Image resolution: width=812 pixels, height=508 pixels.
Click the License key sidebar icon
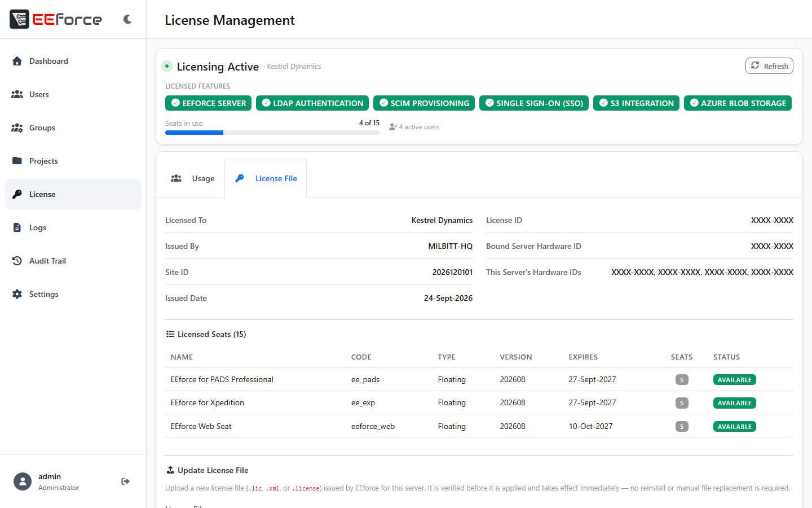click(17, 194)
